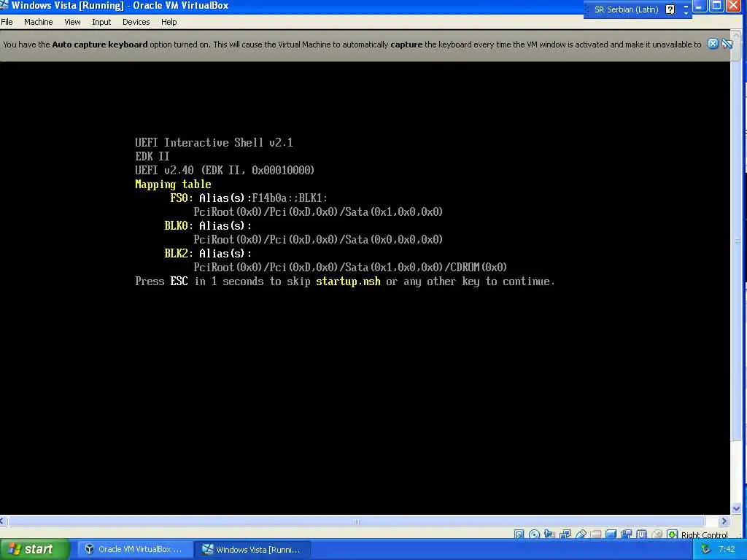Click the 'UEFI Interactive Shell v2.1' line
The height and width of the screenshot is (560, 747).
point(214,142)
